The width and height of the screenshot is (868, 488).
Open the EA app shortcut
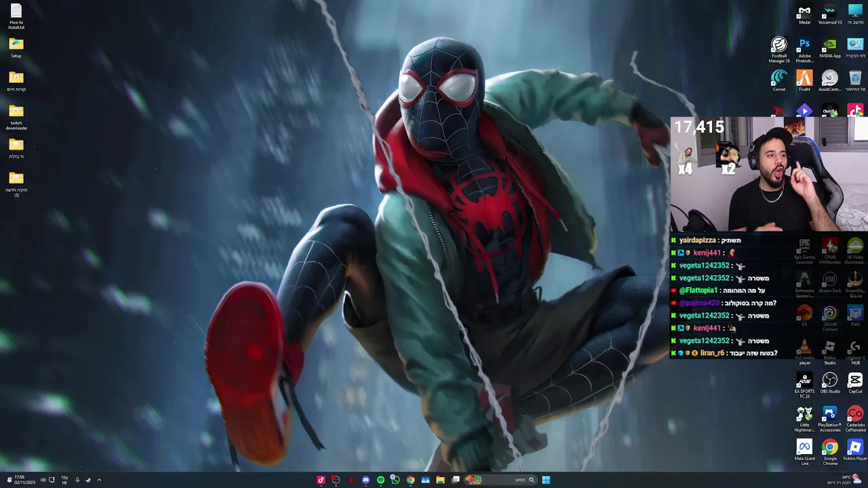(x=804, y=317)
